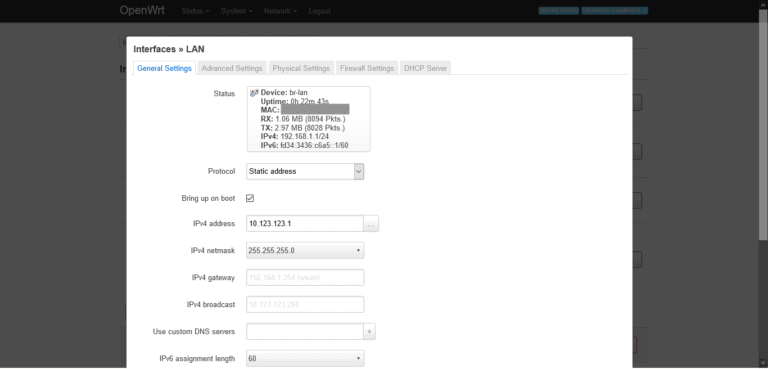Image resolution: width=768 pixels, height=369 pixels.
Task: Click the IPv4 address field
Action: (x=305, y=223)
